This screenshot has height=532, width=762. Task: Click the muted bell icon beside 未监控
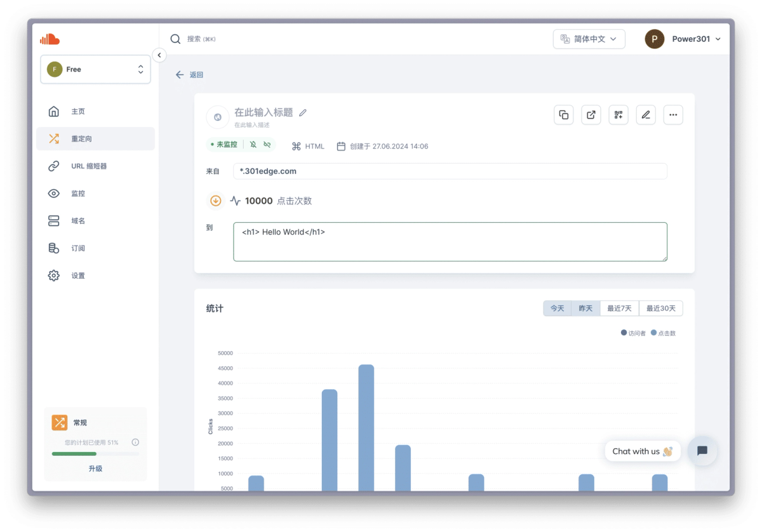coord(253,145)
